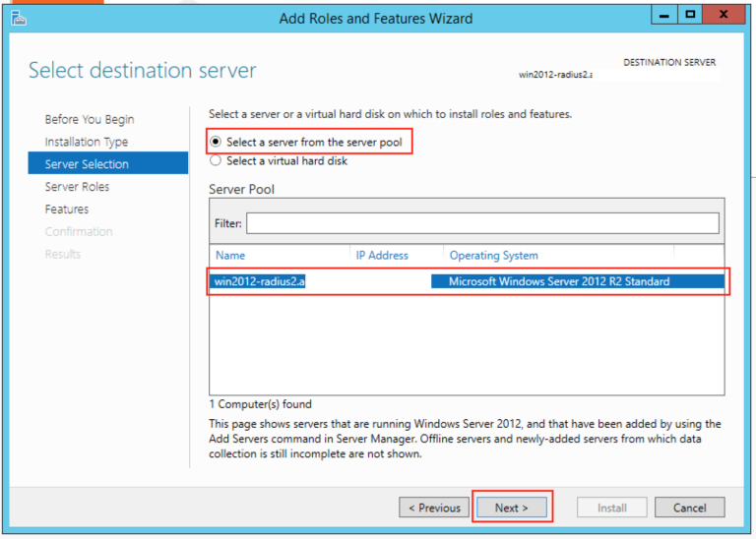Image resolution: width=756 pixels, height=539 pixels.
Task: Click the 1 Computer(s) found text
Action: [260, 404]
